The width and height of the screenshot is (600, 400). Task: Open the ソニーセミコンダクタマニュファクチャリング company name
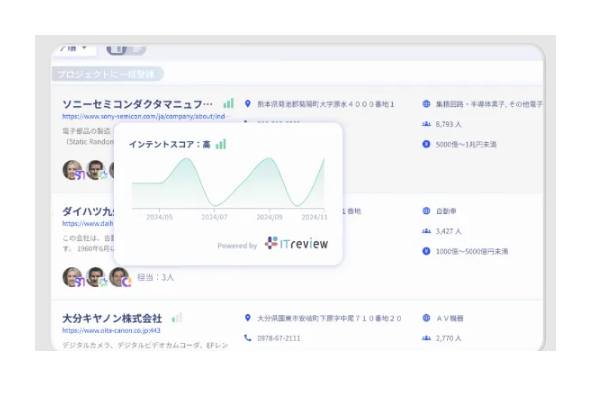point(137,103)
